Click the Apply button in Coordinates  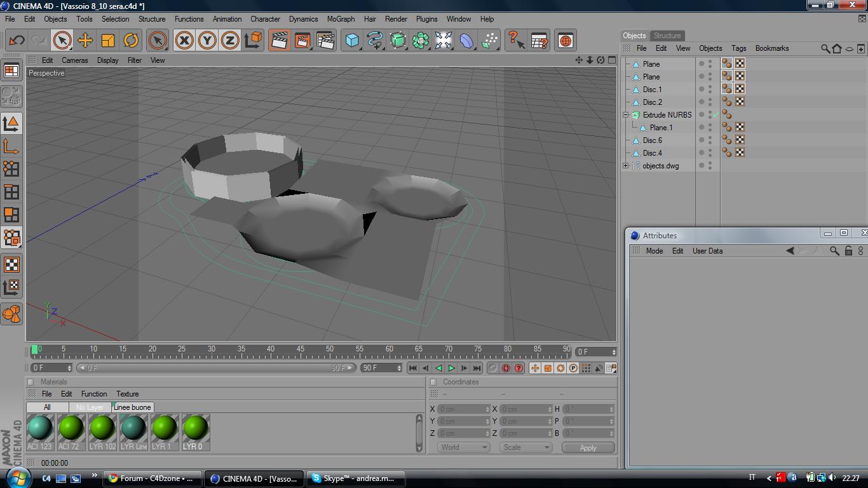(x=588, y=447)
